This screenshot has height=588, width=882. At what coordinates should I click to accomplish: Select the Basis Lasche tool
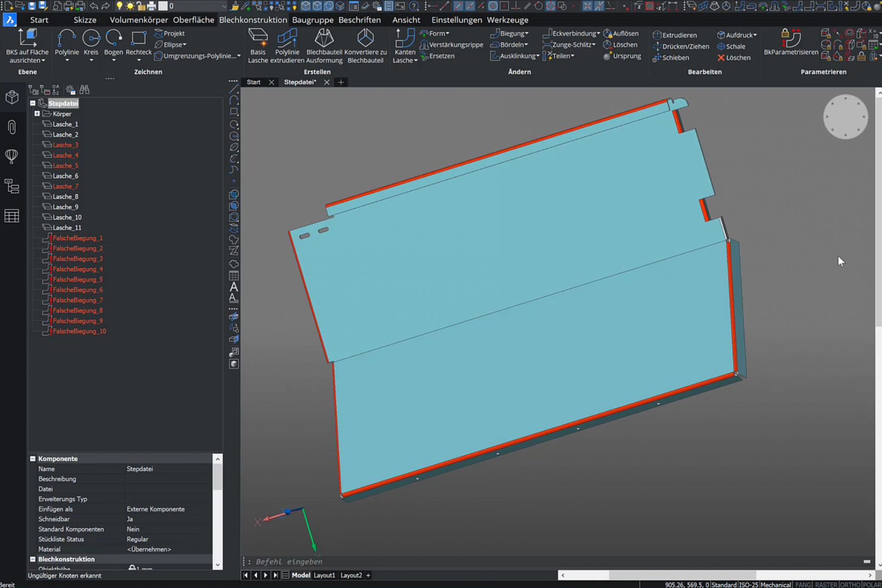click(258, 46)
